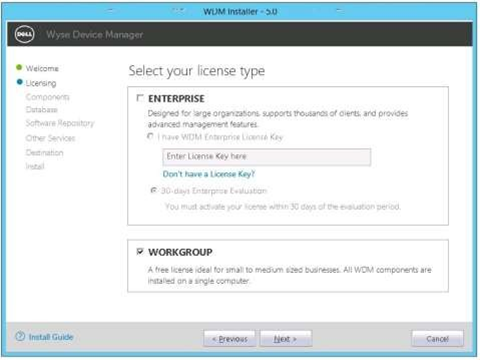
Task: Select the Licensing step in sidebar
Action: 41,83
